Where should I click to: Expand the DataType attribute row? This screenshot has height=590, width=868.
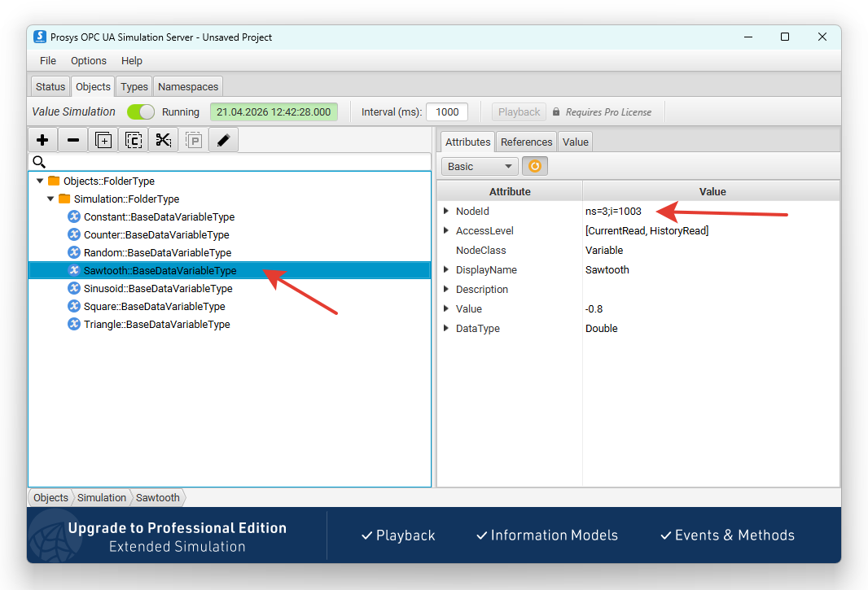[x=446, y=328]
